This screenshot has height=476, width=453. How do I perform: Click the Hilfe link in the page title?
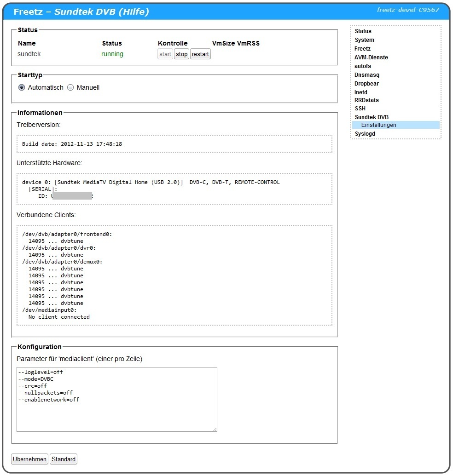(x=133, y=12)
